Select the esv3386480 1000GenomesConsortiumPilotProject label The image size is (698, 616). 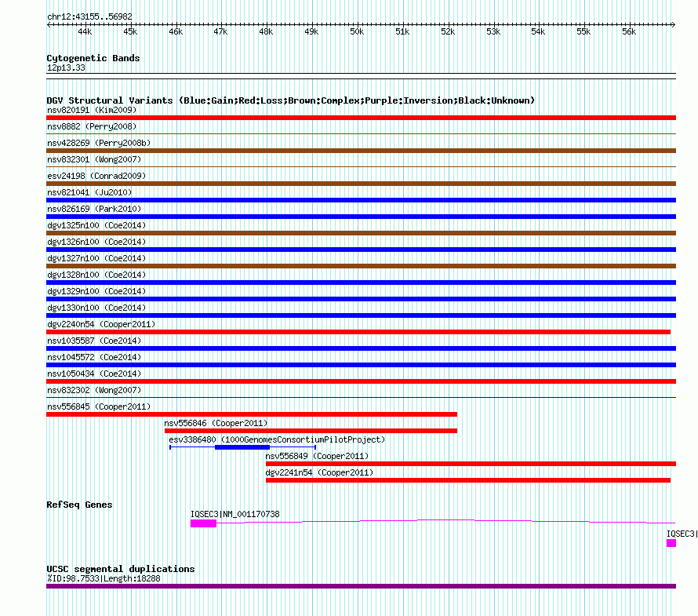tap(277, 439)
